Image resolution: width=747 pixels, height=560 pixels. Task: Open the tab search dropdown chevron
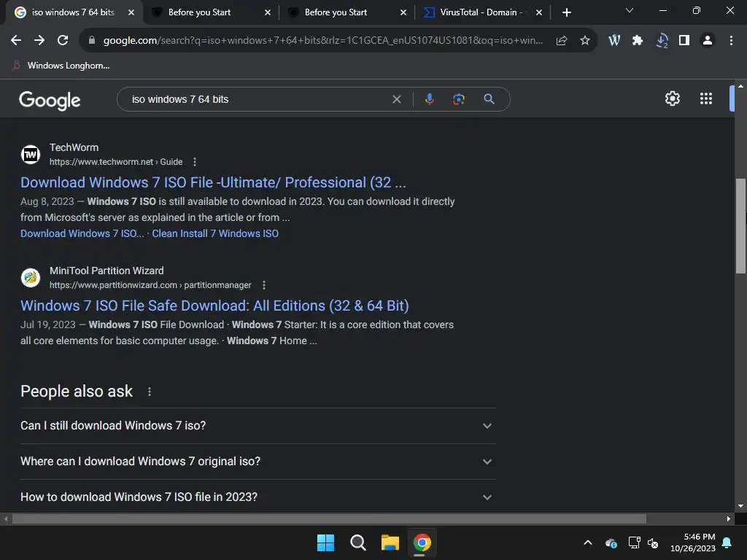coord(630,10)
